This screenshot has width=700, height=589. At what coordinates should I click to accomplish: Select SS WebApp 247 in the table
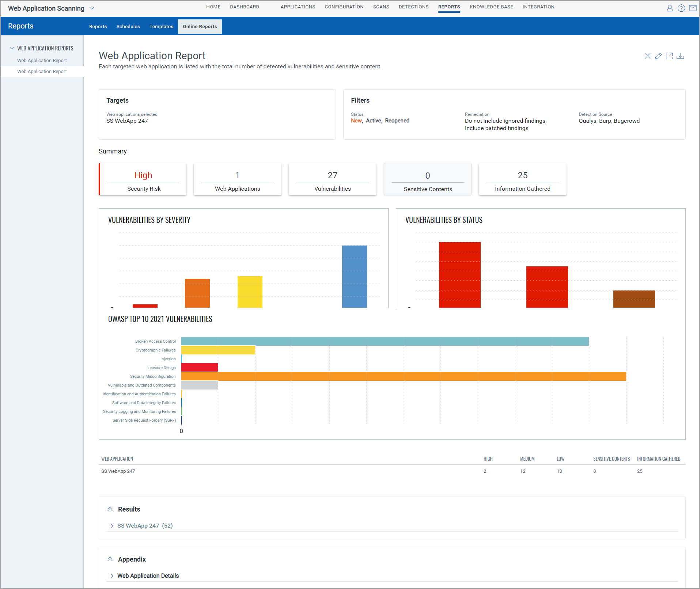click(118, 471)
